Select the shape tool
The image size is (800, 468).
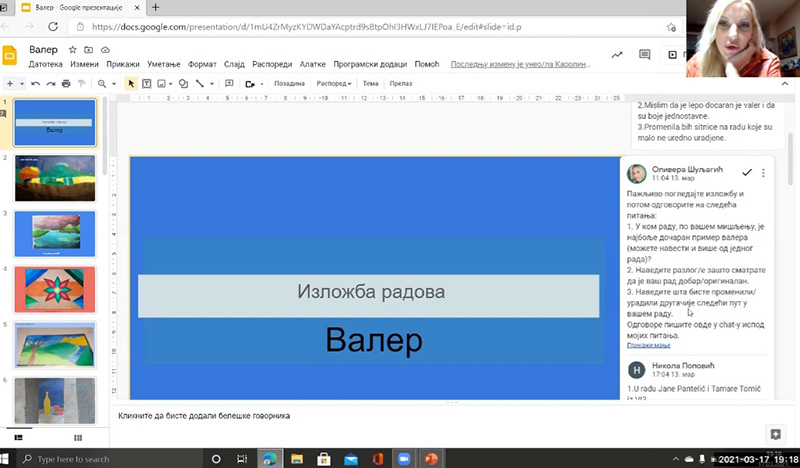pos(183,83)
